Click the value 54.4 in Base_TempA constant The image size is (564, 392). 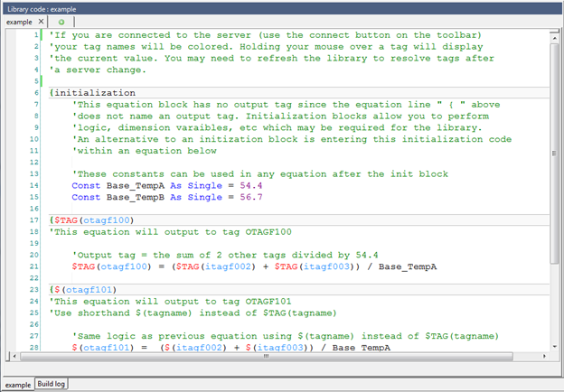(x=251, y=186)
